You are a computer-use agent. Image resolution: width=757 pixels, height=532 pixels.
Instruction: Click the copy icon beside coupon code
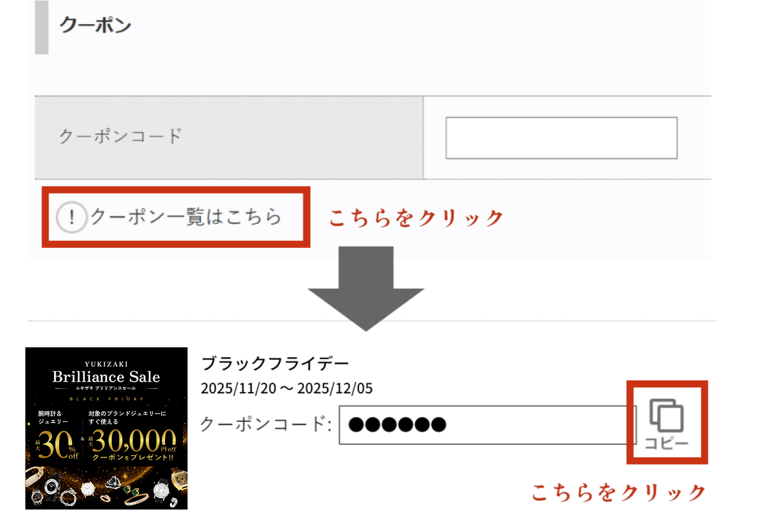coord(666,416)
